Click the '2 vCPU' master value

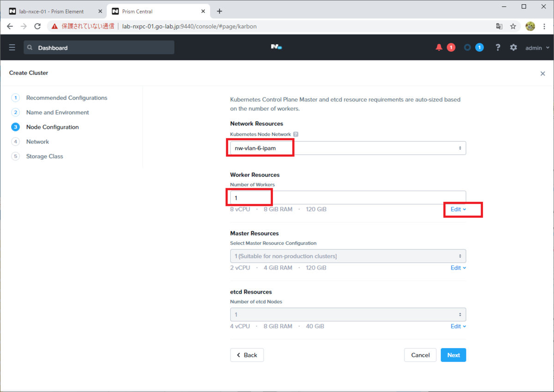pyautogui.click(x=240, y=268)
